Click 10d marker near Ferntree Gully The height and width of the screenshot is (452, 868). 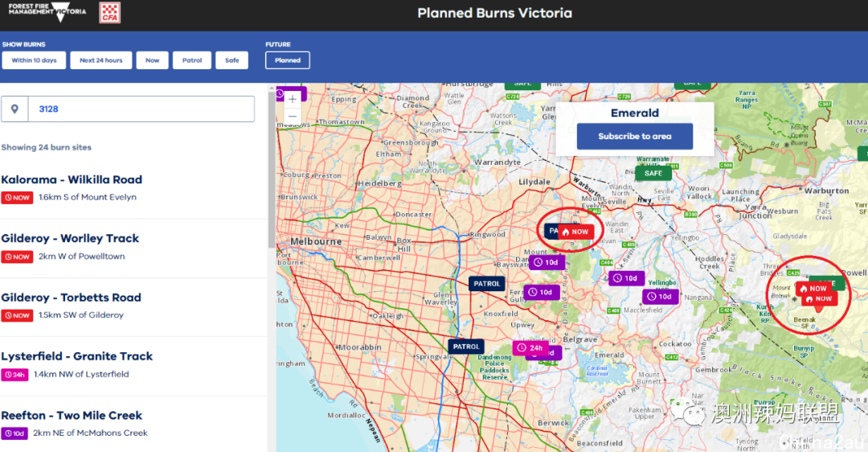(542, 292)
